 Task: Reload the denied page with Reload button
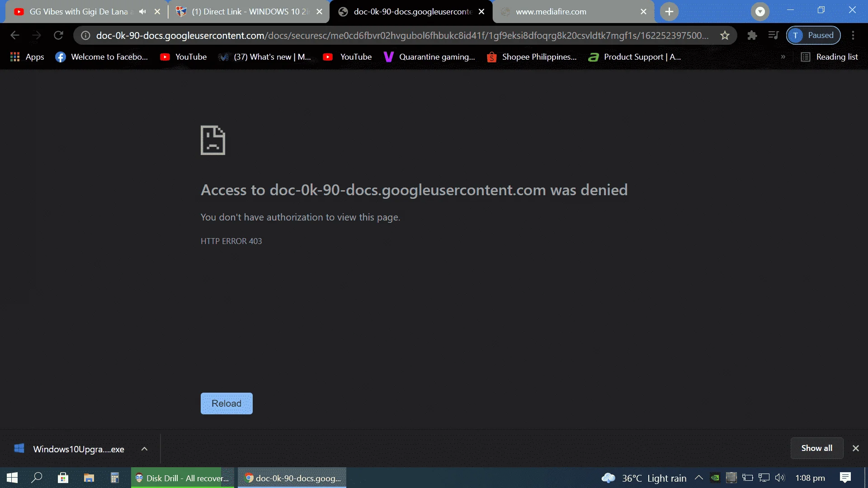(226, 404)
